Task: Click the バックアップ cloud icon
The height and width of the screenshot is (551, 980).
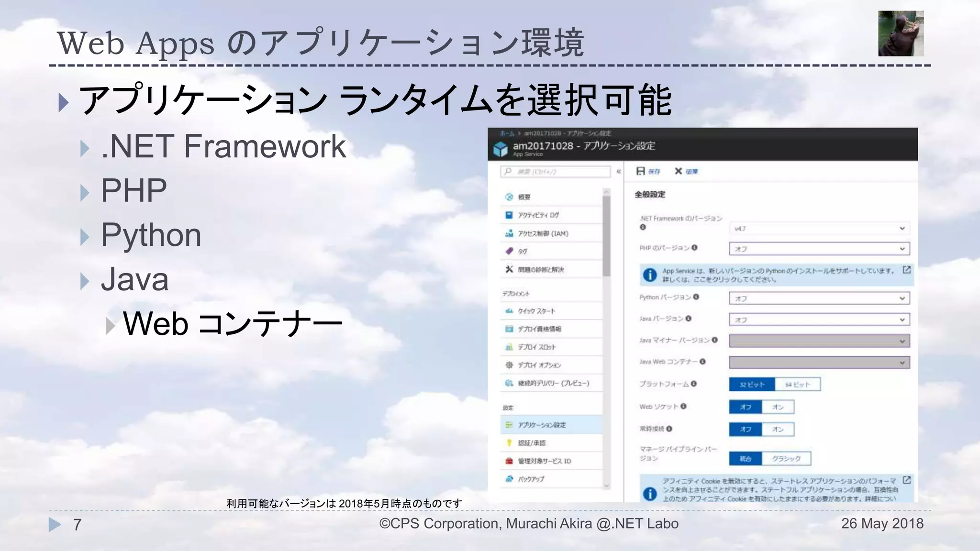Action: (x=509, y=479)
